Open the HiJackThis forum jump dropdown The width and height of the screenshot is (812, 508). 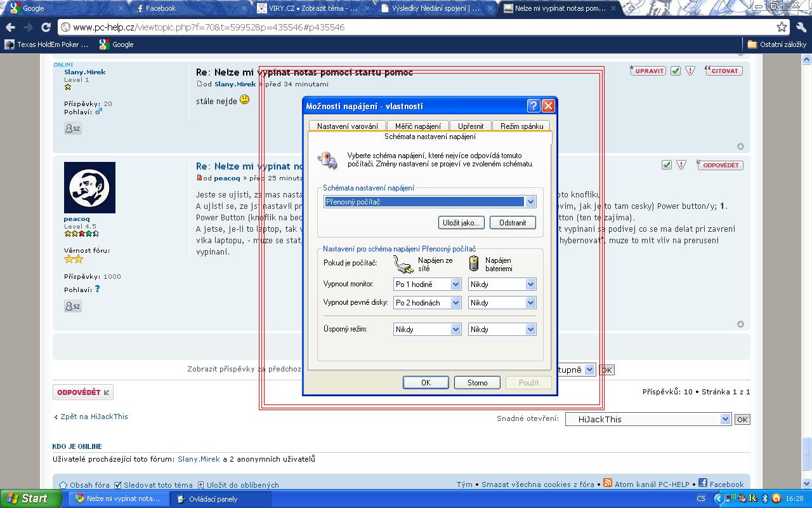pyautogui.click(x=648, y=419)
